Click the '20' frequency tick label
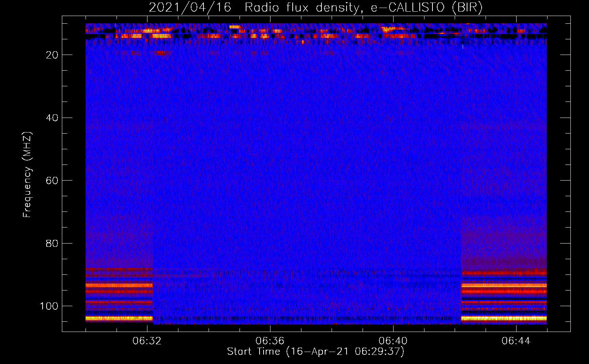589x364 pixels. pyautogui.click(x=52, y=55)
